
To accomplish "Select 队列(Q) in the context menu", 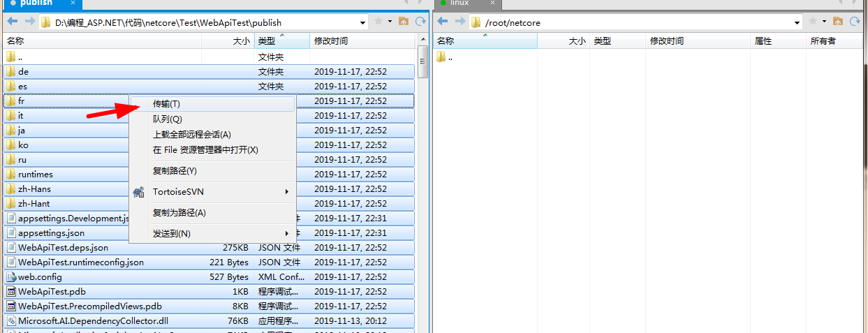I will (167, 119).
